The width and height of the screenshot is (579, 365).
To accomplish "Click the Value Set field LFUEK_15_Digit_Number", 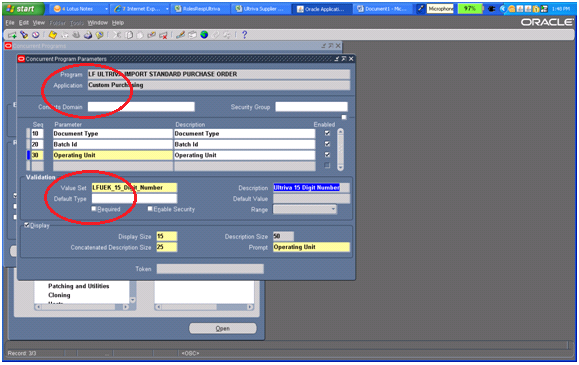I will (134, 188).
